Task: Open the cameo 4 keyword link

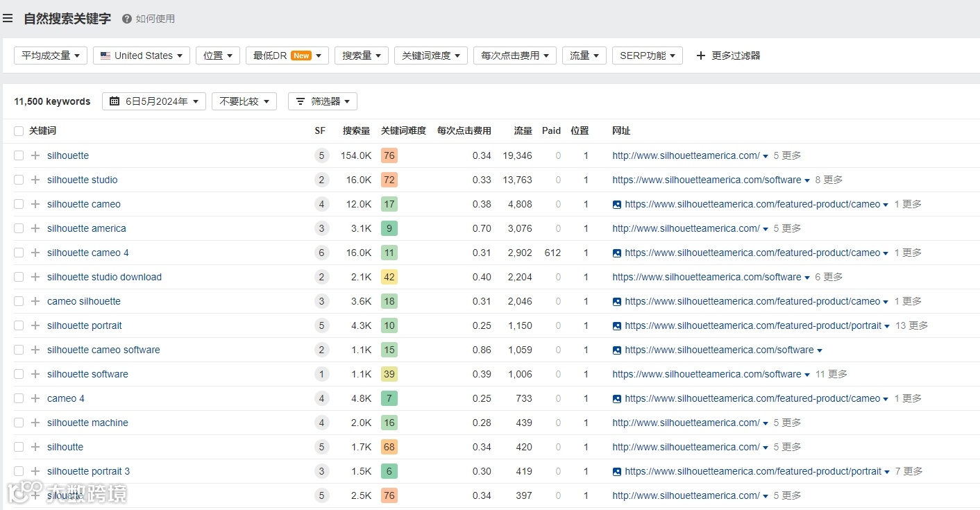Action: point(66,398)
